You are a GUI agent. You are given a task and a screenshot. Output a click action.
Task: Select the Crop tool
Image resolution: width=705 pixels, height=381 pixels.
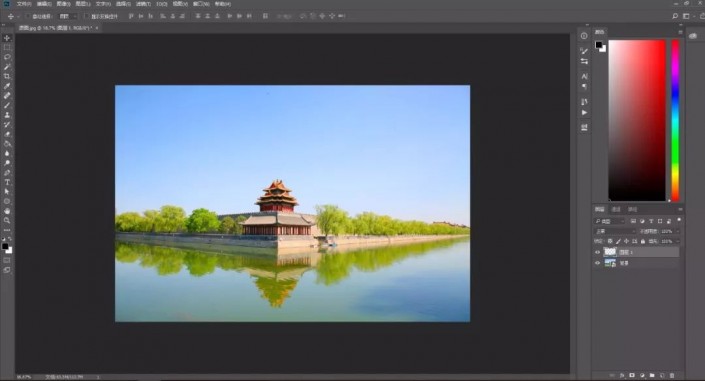[7, 76]
